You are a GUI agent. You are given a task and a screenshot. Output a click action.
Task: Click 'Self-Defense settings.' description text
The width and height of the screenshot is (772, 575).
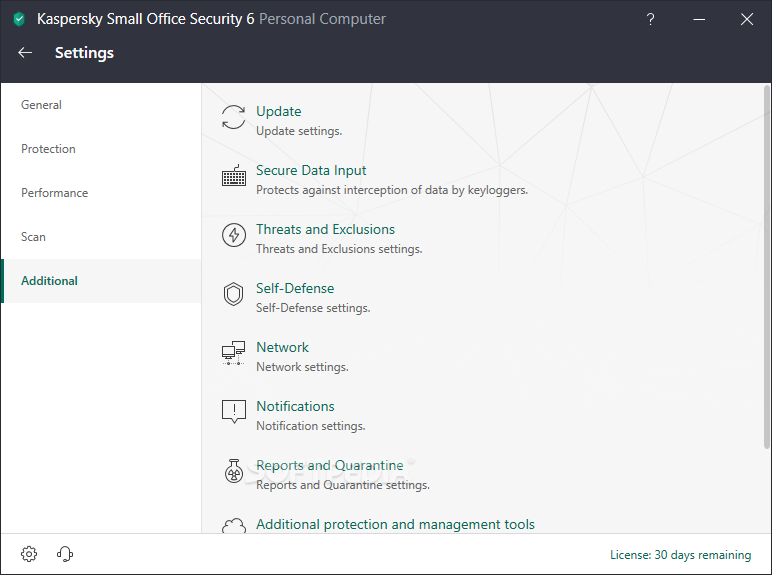click(x=313, y=308)
